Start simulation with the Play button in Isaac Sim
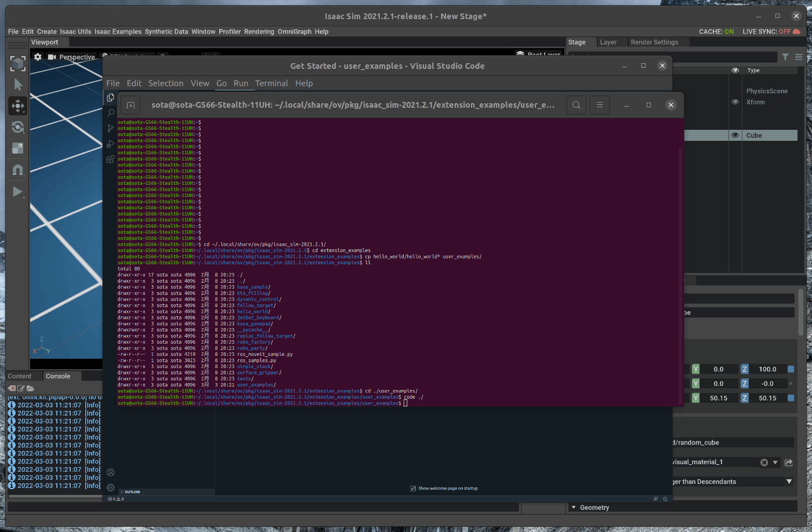The width and height of the screenshot is (812, 532). 18,191
